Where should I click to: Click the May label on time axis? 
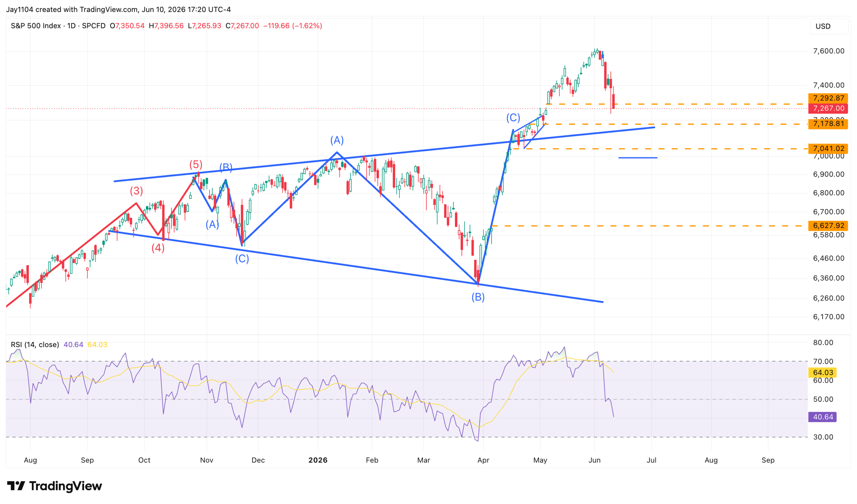pos(540,460)
